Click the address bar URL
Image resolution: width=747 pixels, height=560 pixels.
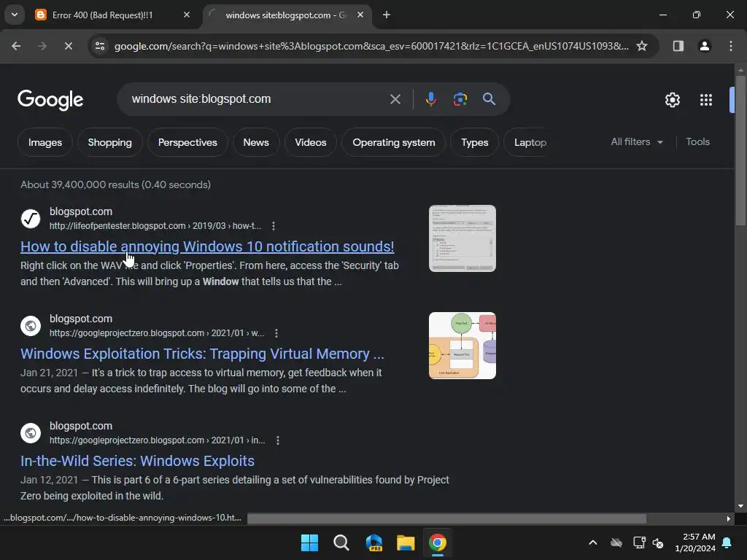click(x=371, y=46)
